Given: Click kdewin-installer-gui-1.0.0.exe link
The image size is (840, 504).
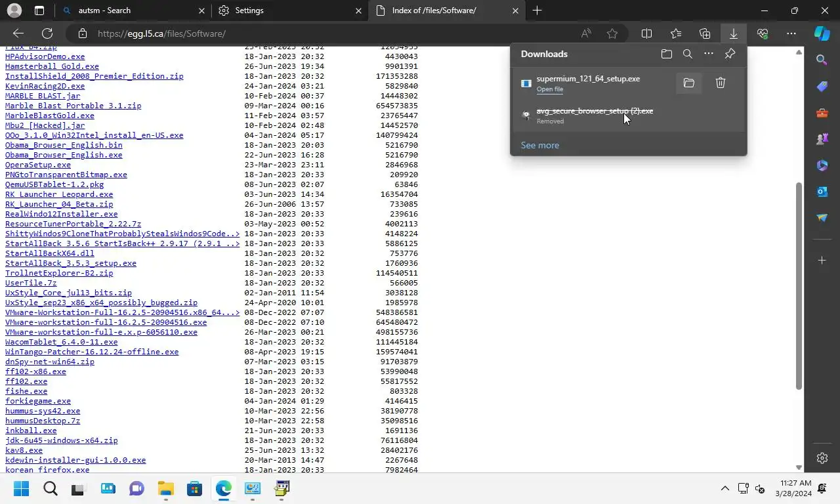Looking at the screenshot, I should (x=75, y=460).
